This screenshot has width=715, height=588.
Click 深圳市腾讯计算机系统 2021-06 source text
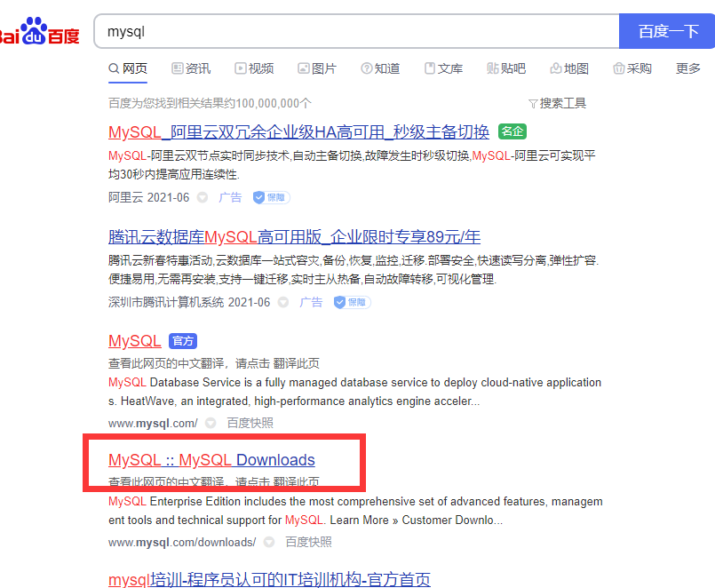point(189,303)
